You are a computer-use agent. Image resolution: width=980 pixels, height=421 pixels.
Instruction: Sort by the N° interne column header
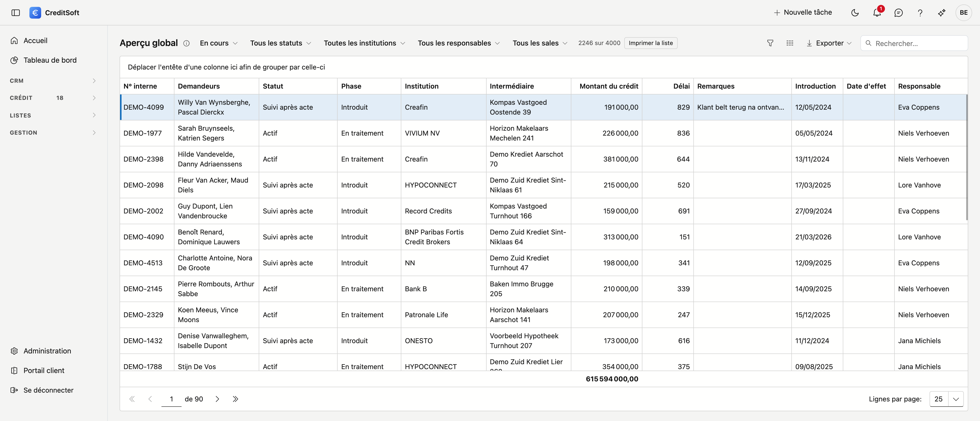point(147,86)
